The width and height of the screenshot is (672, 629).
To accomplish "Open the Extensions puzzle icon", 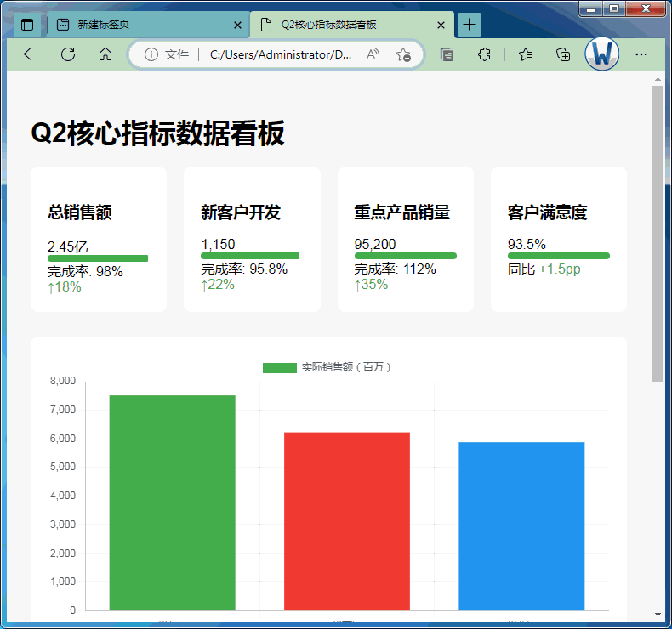I will point(484,54).
